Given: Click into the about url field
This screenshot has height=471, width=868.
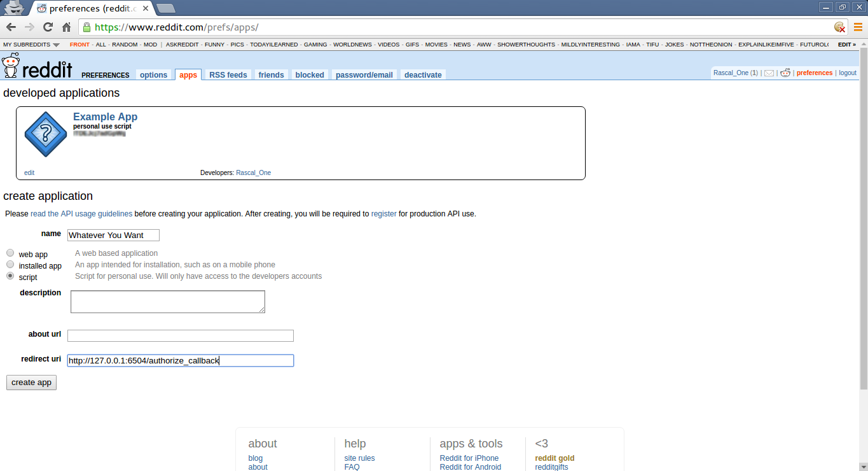Looking at the screenshot, I should tap(181, 335).
